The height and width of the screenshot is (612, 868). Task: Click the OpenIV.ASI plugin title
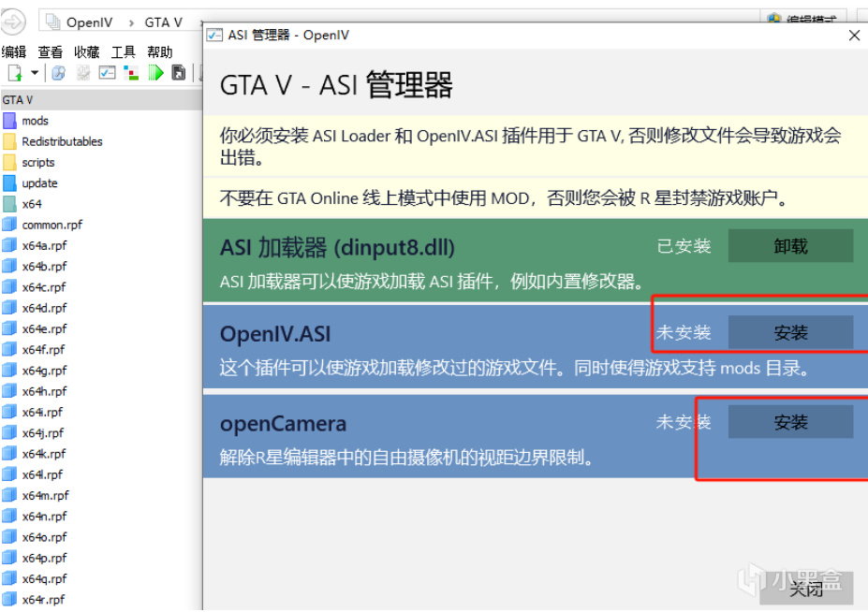275,334
